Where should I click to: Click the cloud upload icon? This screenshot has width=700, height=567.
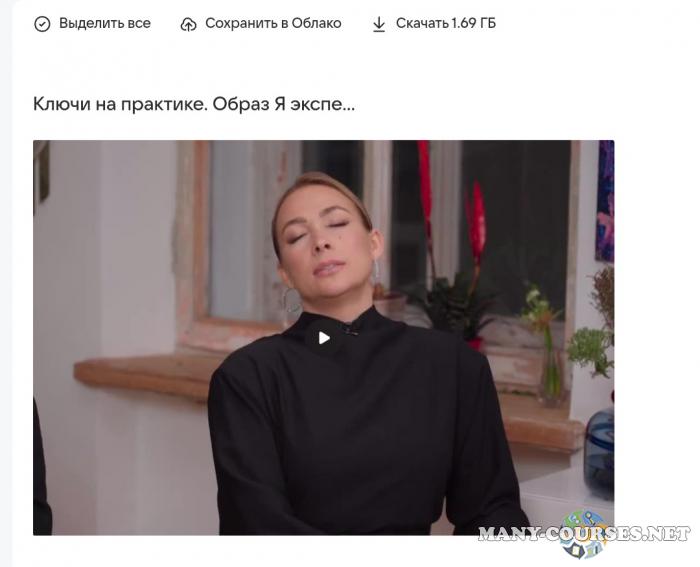pyautogui.click(x=188, y=25)
